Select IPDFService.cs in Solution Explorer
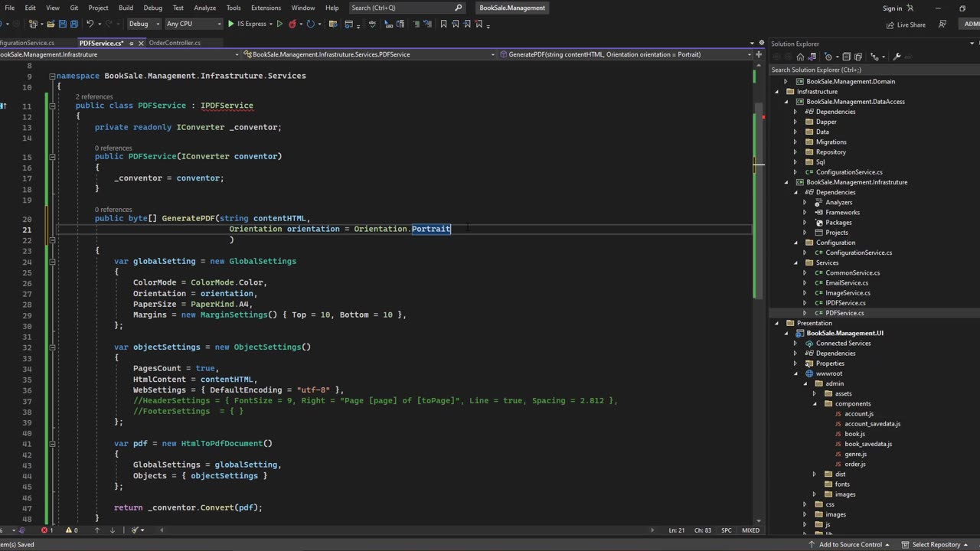This screenshot has height=551, width=980. pyautogui.click(x=845, y=303)
